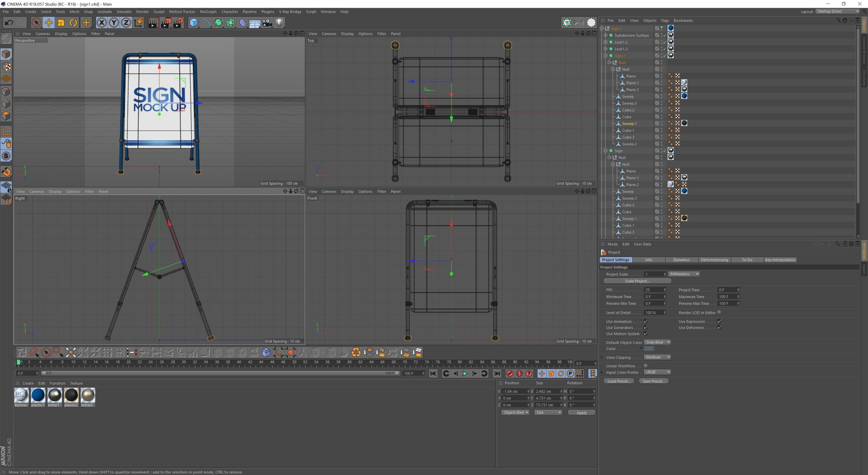Disable the Use Animation checkbox

pyautogui.click(x=646, y=322)
